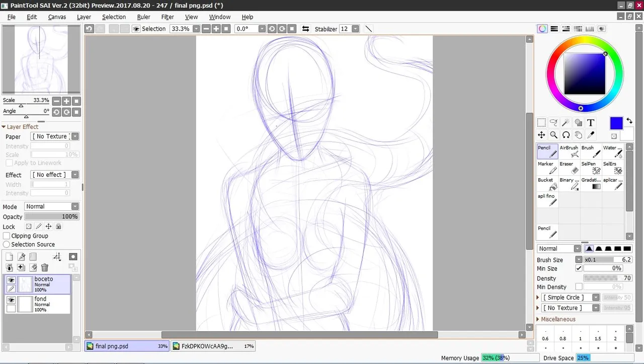Screen dimensions: 644x364
Task: Create a new normal layer
Action: (x=9, y=257)
